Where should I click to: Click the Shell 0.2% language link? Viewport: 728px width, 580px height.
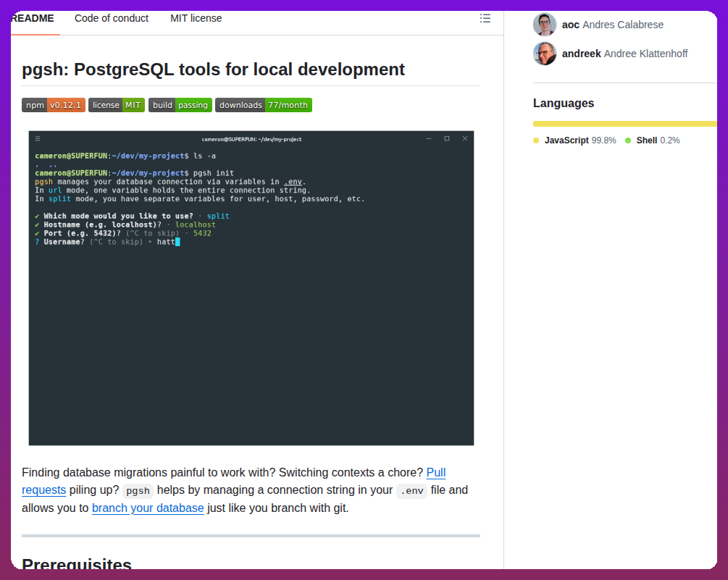coord(653,140)
